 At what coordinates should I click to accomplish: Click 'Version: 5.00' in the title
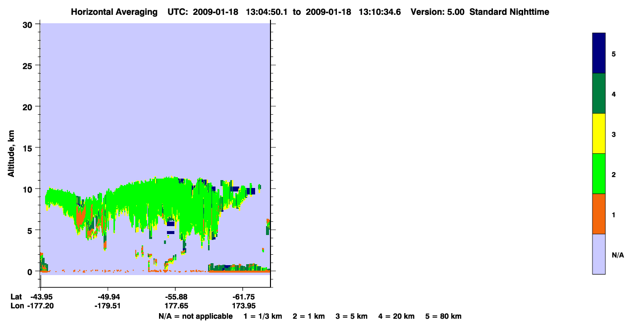tap(437, 12)
